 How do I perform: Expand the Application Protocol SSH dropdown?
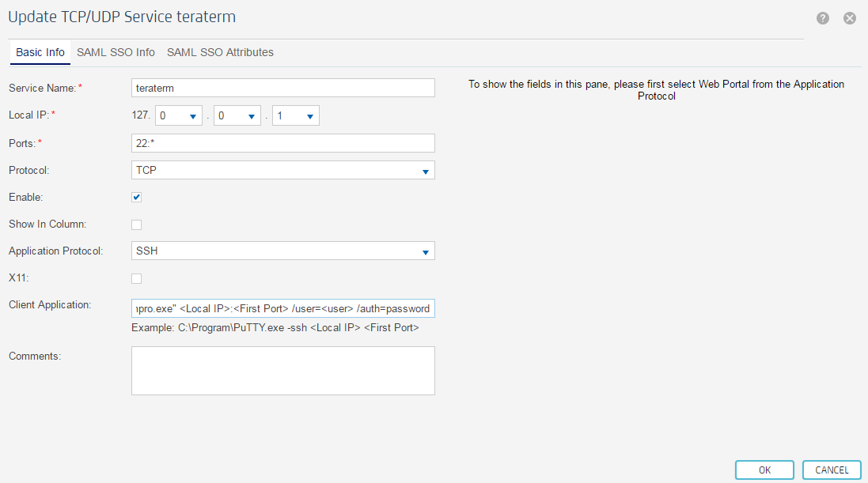282,251
